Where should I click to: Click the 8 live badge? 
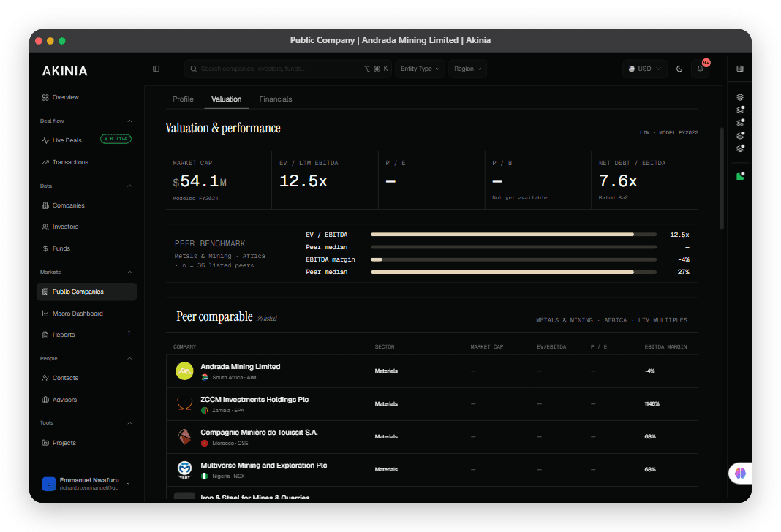(116, 139)
